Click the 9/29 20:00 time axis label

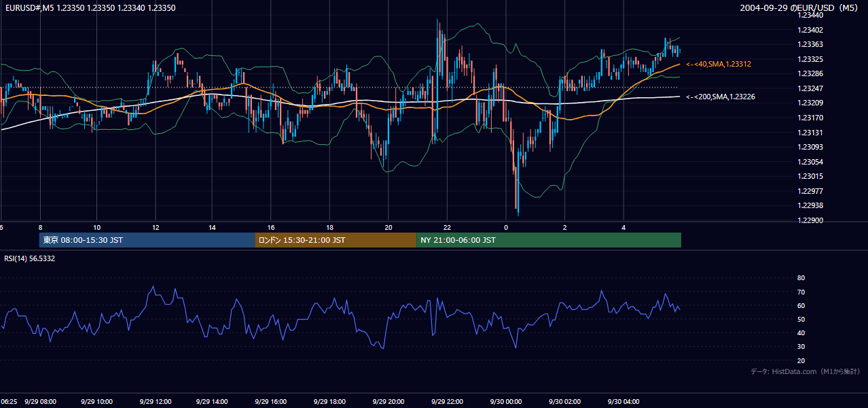(x=388, y=402)
